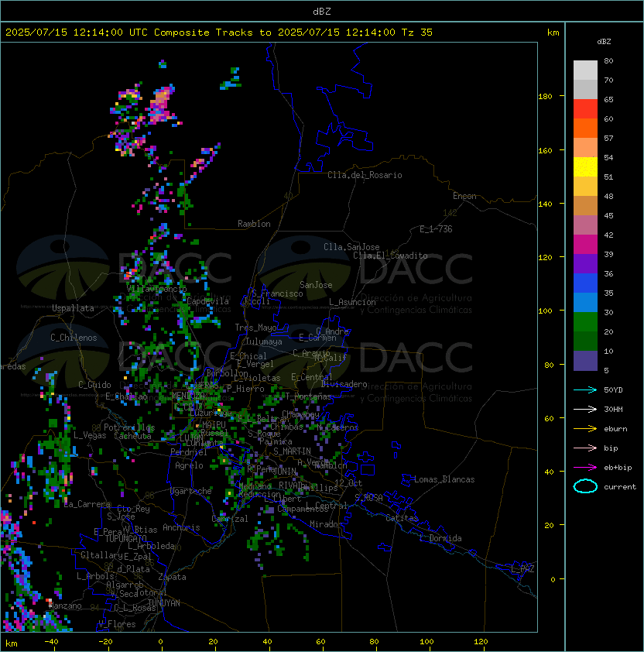Click the 'V_Flores' map label
Viewport: 644px width, 652px height.
[x=117, y=624]
